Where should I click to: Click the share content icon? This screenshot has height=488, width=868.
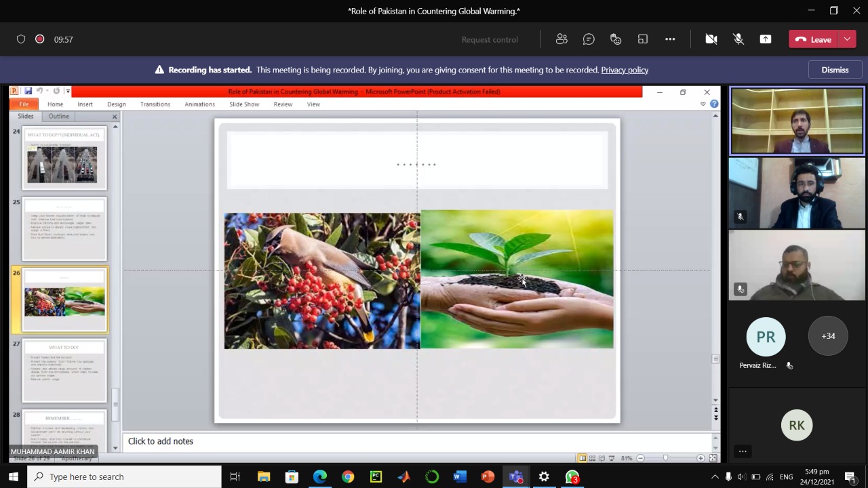766,39
